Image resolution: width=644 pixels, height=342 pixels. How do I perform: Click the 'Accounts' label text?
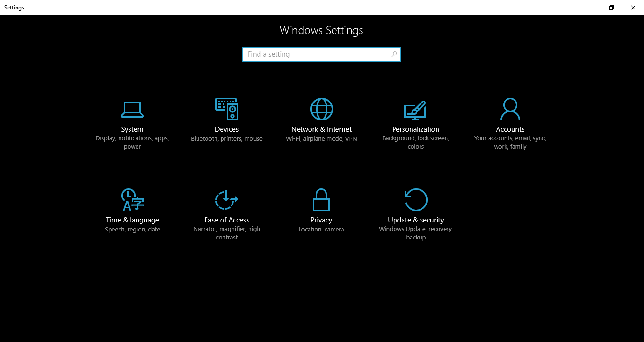[510, 129]
